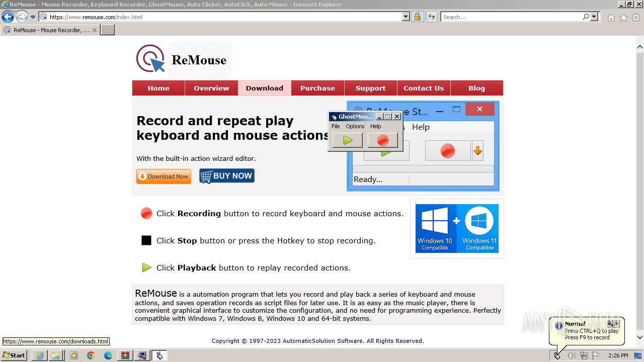Image resolution: width=644 pixels, height=362 pixels.
Task: Click GhostMouse system tray mouse icon
Action: click(x=557, y=355)
